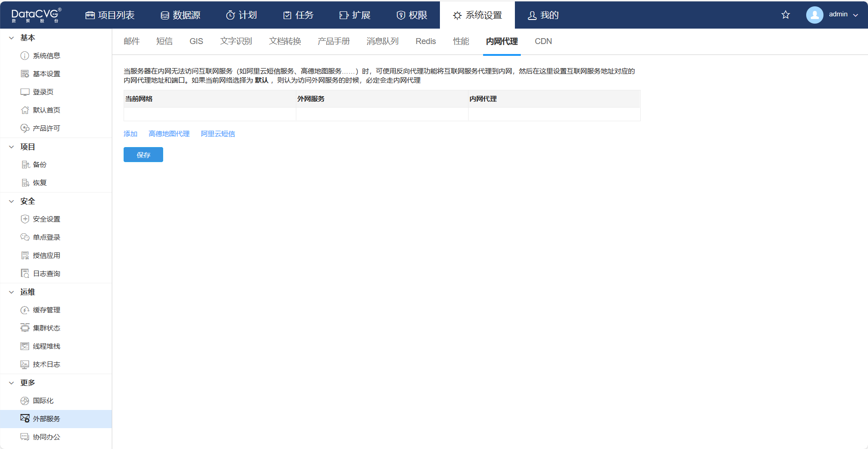The image size is (868, 449).
Task: Switch to the 产品手册 tab
Action: pyautogui.click(x=334, y=41)
